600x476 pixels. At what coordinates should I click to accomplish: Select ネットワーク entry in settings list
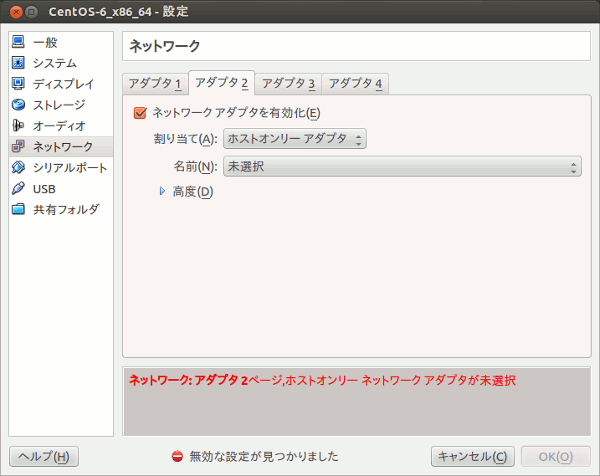61,147
